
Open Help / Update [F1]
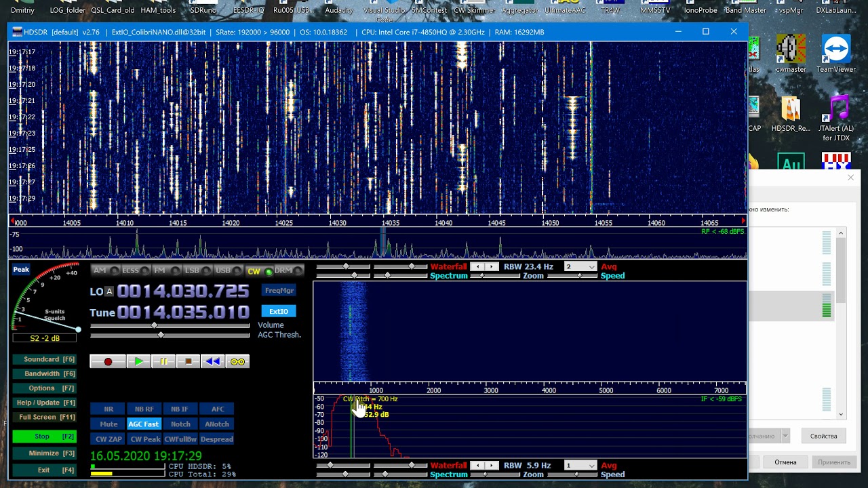click(44, 403)
